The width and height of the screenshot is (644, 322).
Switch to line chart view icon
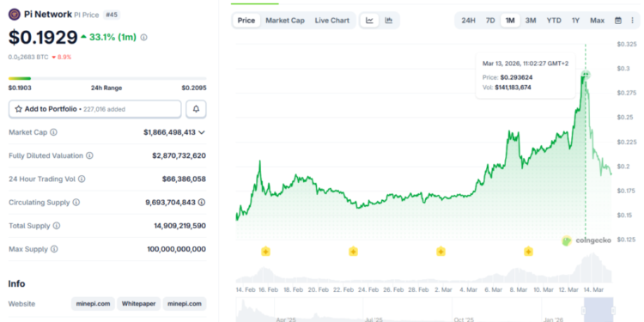point(369,21)
